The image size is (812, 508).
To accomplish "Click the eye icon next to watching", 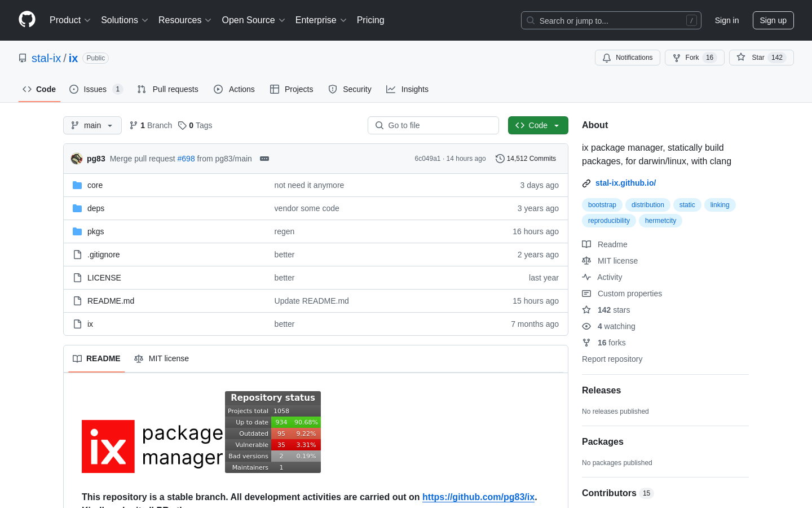I will coord(586,326).
